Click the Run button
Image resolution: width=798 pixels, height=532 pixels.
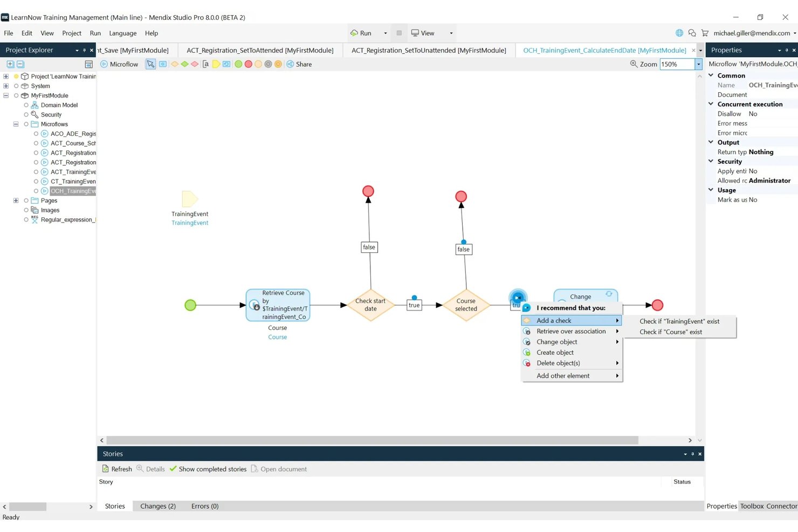coord(361,33)
